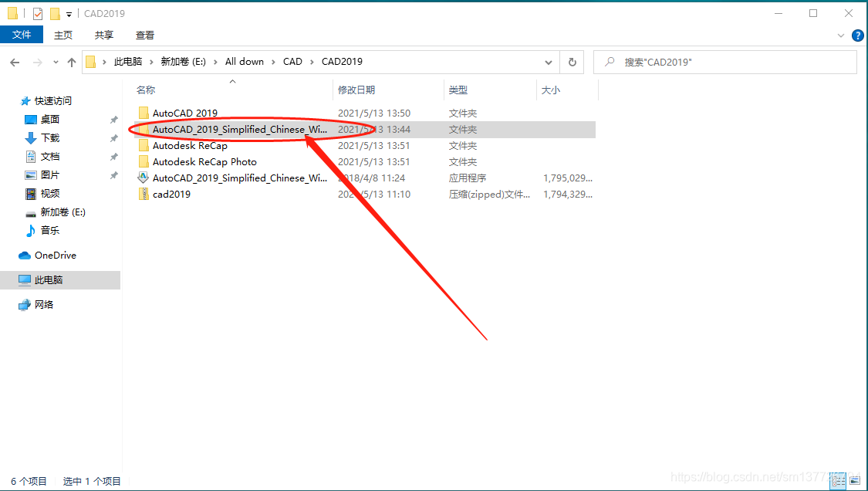The width and height of the screenshot is (868, 491).
Task: Select the AutoCAD_2019_Simplified_Chinese folder name
Action: coord(240,129)
